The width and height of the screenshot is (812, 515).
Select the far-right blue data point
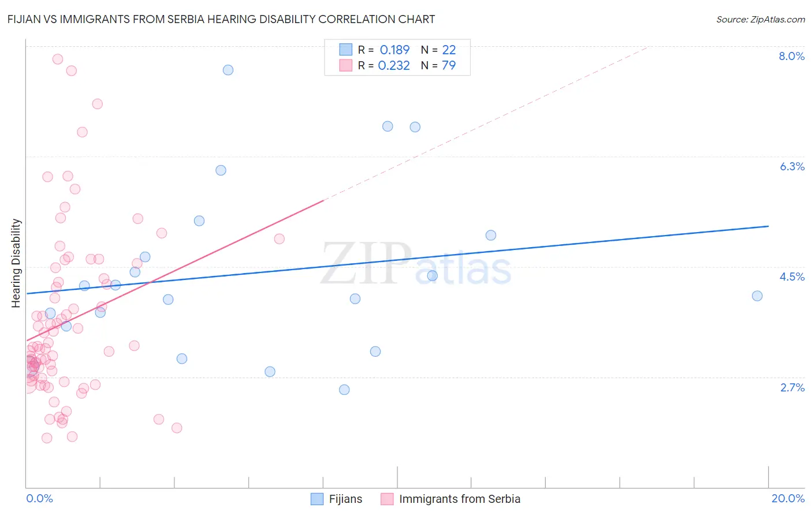point(757,296)
